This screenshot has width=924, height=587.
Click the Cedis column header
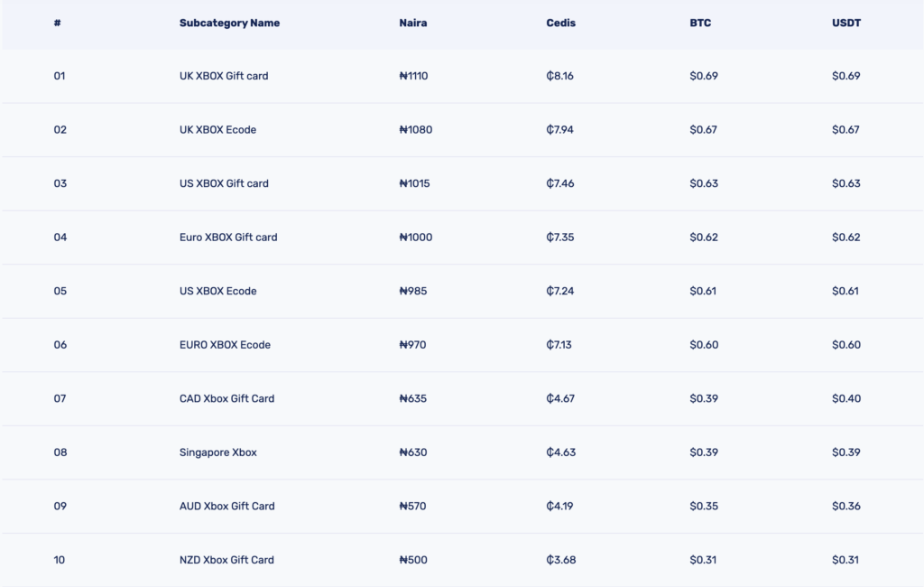click(560, 23)
